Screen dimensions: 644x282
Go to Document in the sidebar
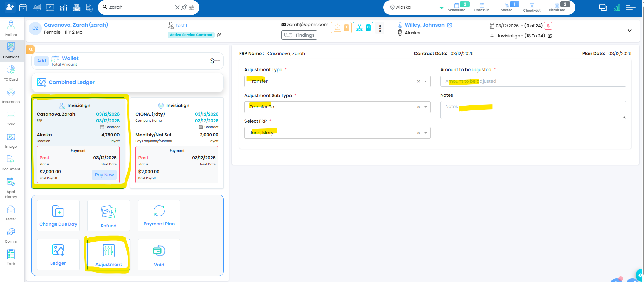[x=11, y=163]
